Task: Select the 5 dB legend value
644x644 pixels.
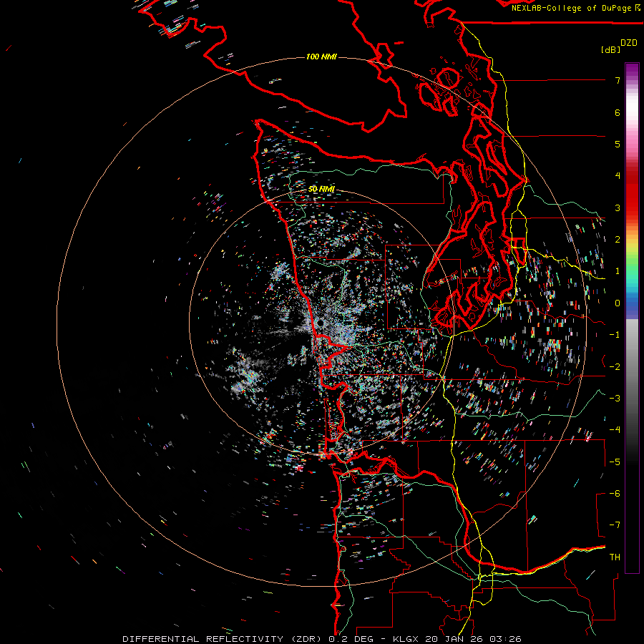Action: pyautogui.click(x=618, y=144)
